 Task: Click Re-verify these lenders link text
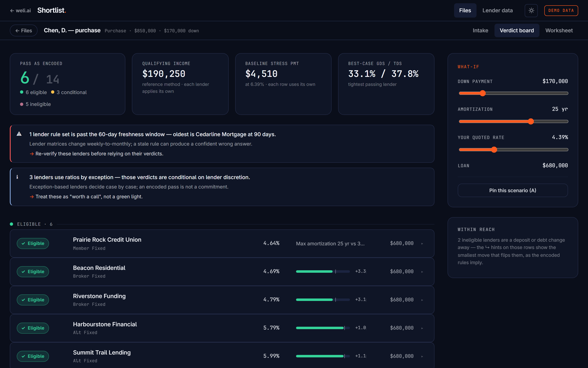pyautogui.click(x=96, y=154)
